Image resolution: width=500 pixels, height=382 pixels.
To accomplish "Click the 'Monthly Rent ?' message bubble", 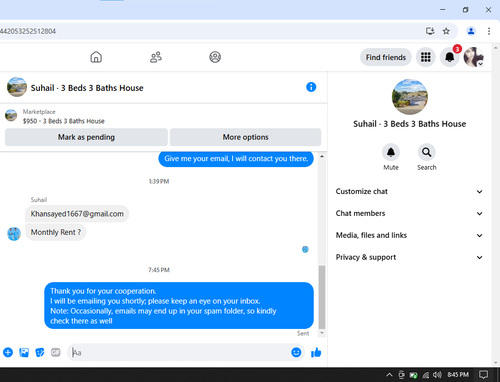I will 56,232.
